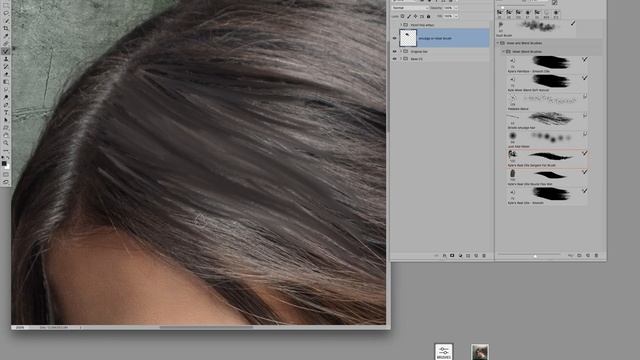The width and height of the screenshot is (640, 360).
Task: Click the foreground color swatch
Action: click(4, 164)
